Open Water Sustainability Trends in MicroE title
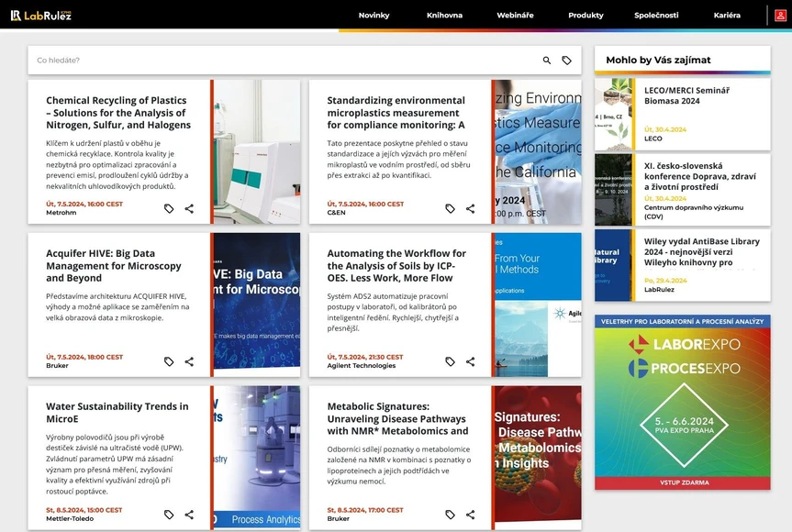The height and width of the screenshot is (532, 792). click(117, 413)
